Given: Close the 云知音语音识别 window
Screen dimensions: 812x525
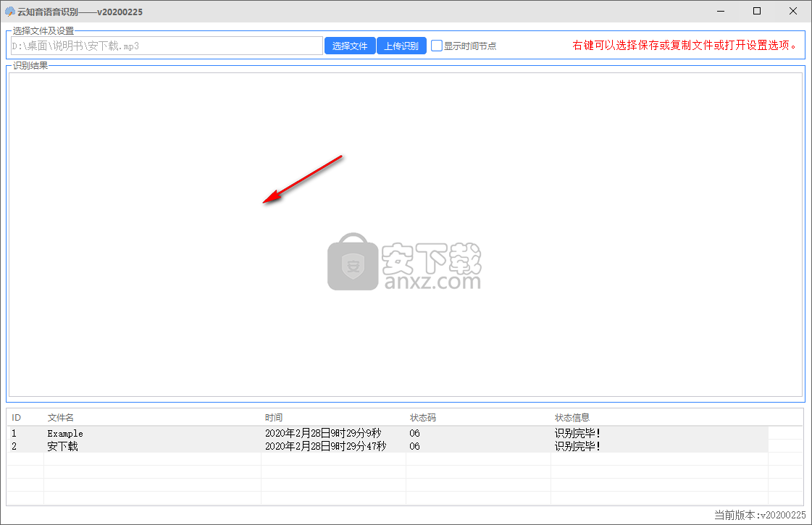Looking at the screenshot, I should point(793,11).
